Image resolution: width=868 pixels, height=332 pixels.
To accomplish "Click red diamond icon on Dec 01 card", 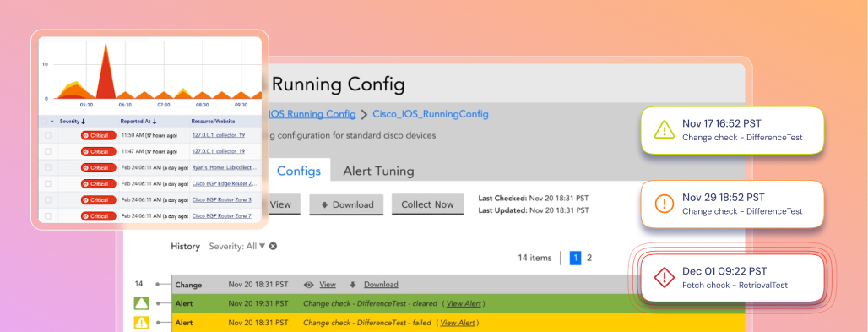I will point(664,278).
